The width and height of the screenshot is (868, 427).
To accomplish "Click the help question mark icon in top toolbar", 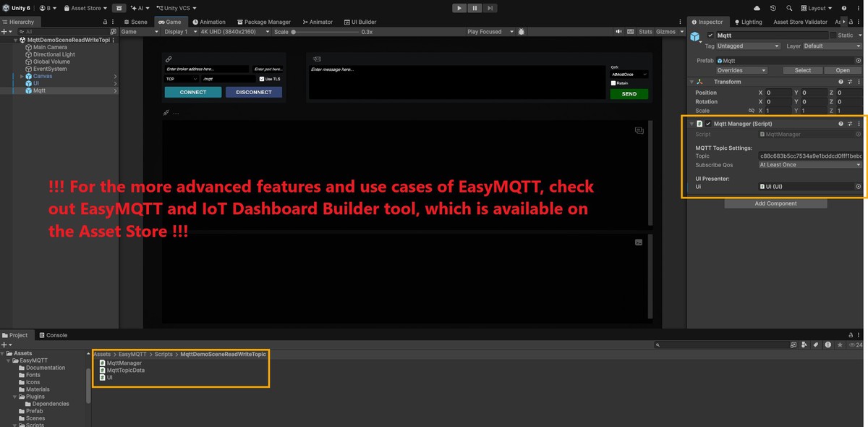I will (844, 8).
